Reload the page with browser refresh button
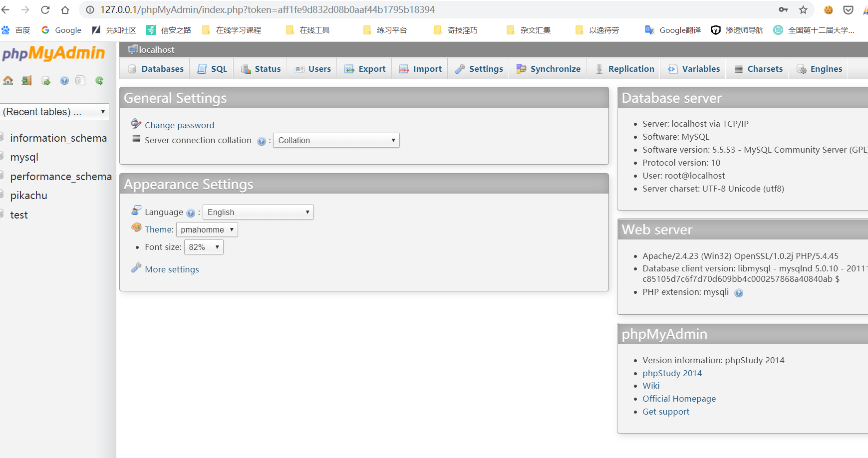 [45, 9]
